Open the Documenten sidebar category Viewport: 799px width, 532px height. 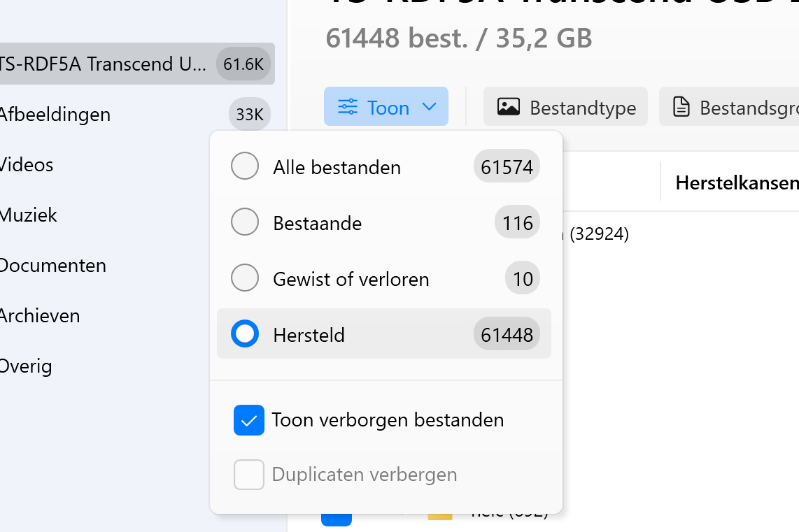pos(53,266)
